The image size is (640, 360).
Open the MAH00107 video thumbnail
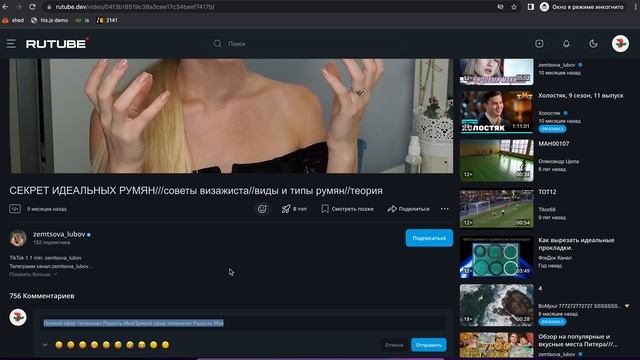pyautogui.click(x=496, y=160)
